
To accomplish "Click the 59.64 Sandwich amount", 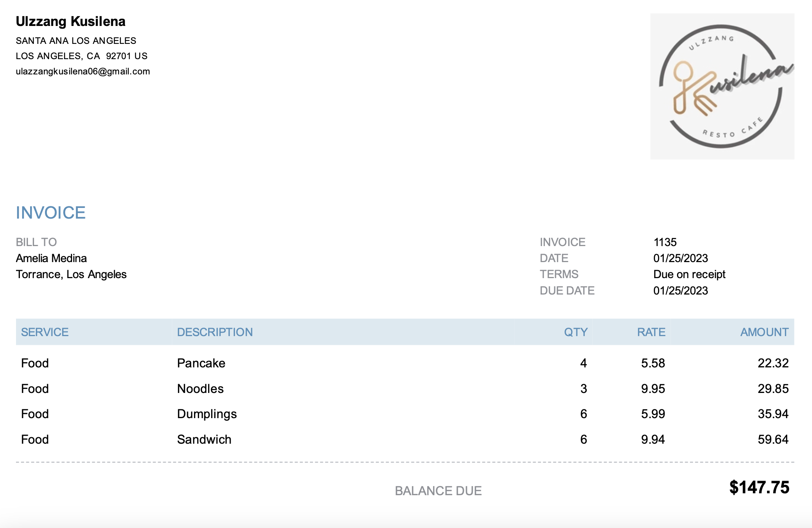I will pyautogui.click(x=772, y=439).
